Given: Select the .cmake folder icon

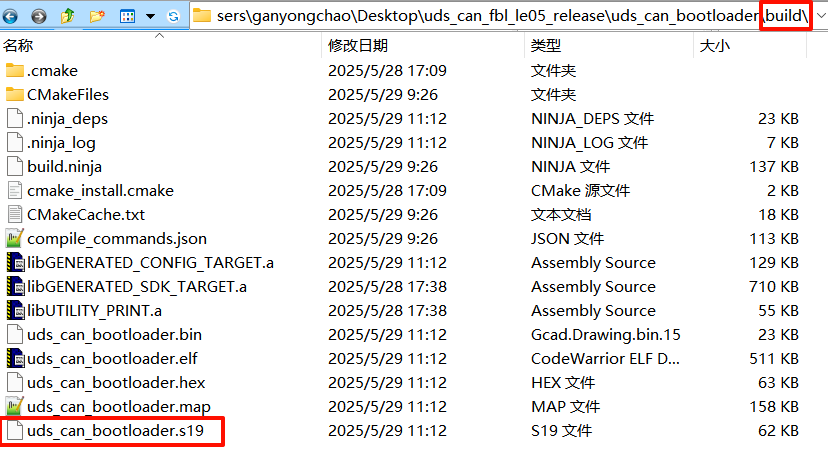Looking at the screenshot, I should [x=15, y=70].
